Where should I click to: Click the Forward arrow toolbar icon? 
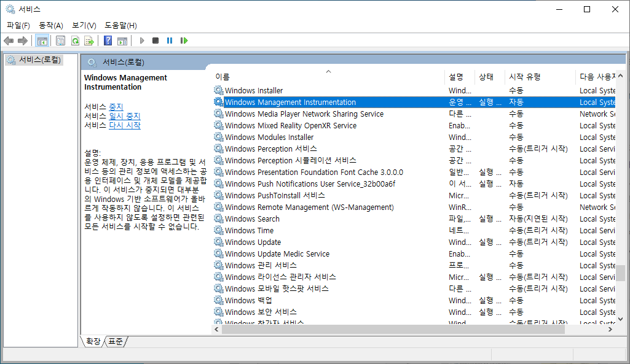coord(23,41)
